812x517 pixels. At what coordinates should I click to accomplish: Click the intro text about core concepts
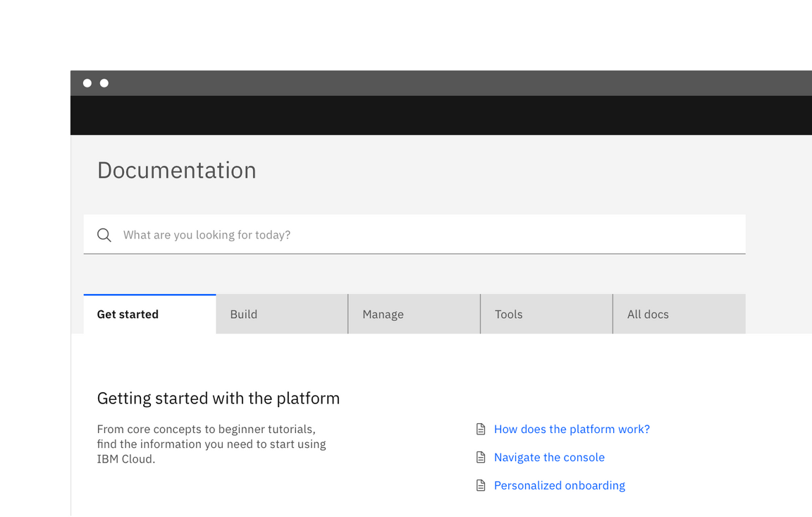(x=211, y=444)
